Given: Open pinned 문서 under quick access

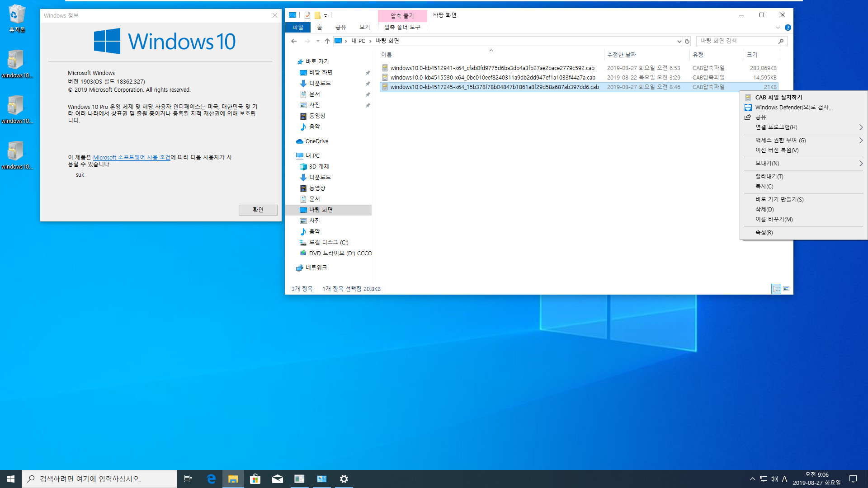Looking at the screenshot, I should (x=315, y=94).
